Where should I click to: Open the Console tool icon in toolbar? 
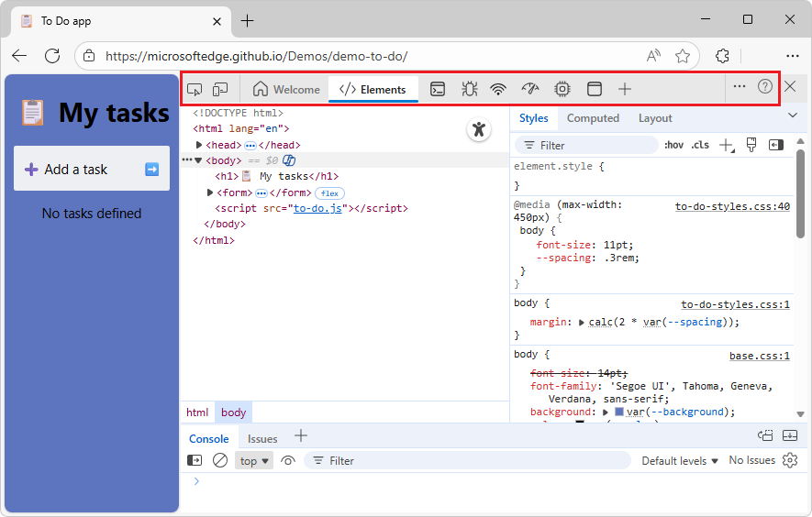click(x=439, y=89)
